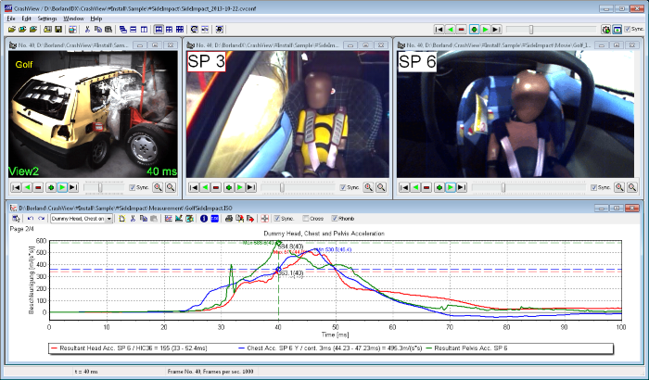Zoom in on the Golf View2 video
The image size is (649, 380).
(x=158, y=188)
